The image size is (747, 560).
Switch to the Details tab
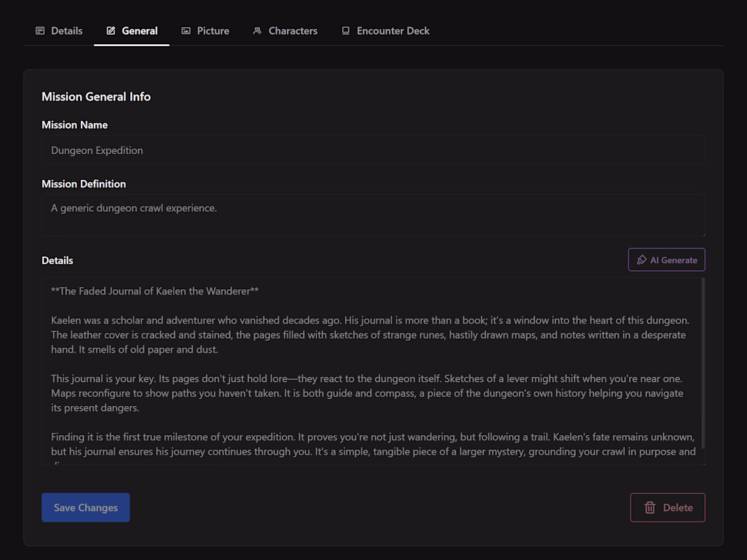coord(67,31)
